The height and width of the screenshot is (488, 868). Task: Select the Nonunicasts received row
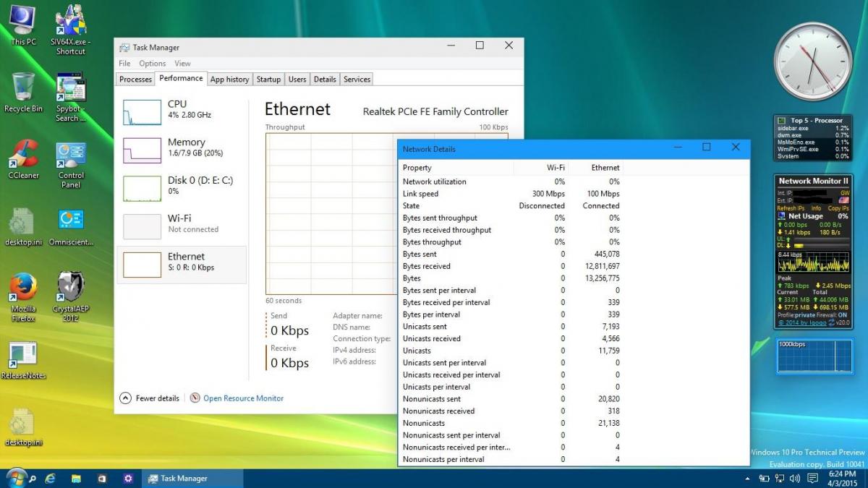click(x=511, y=411)
